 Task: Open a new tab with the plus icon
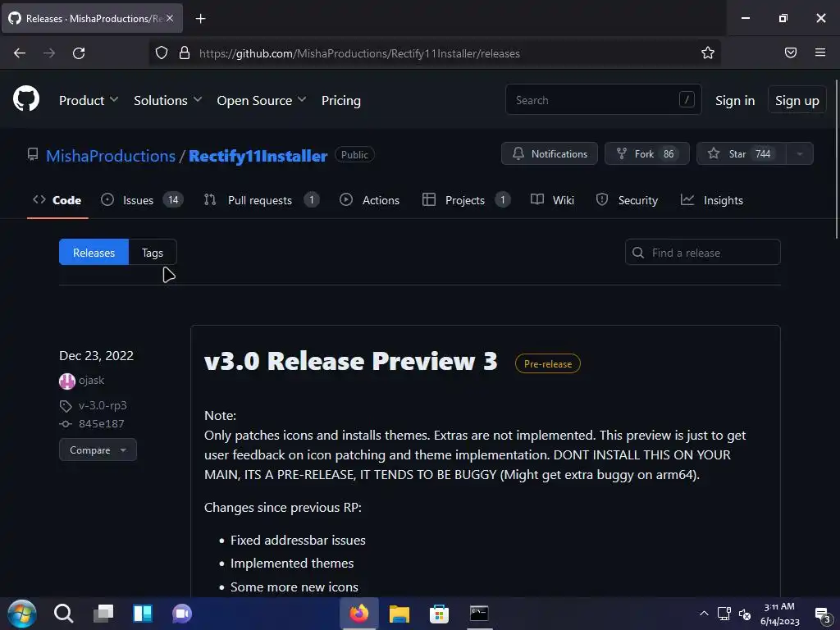point(200,19)
